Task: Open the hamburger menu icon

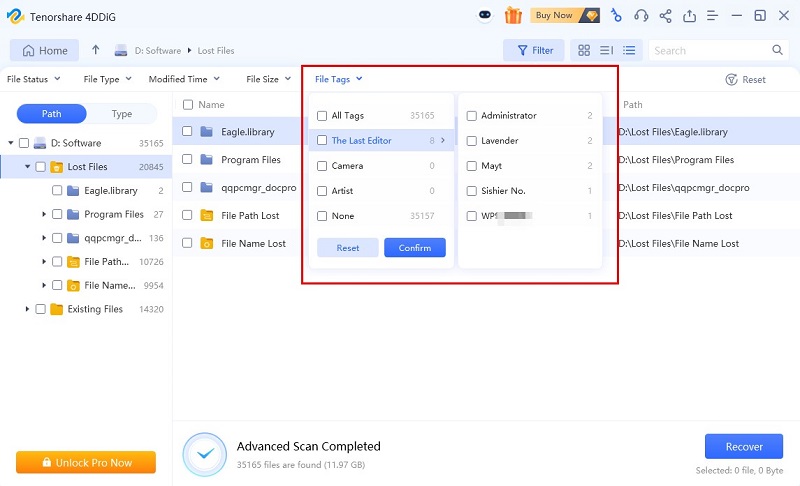Action: tap(713, 16)
